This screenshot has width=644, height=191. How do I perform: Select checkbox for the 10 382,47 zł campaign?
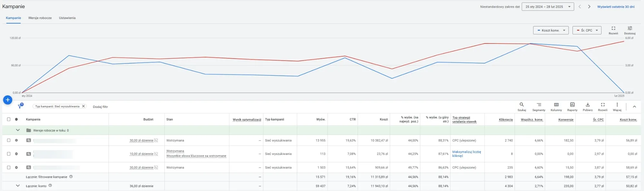pyautogui.click(x=9, y=140)
